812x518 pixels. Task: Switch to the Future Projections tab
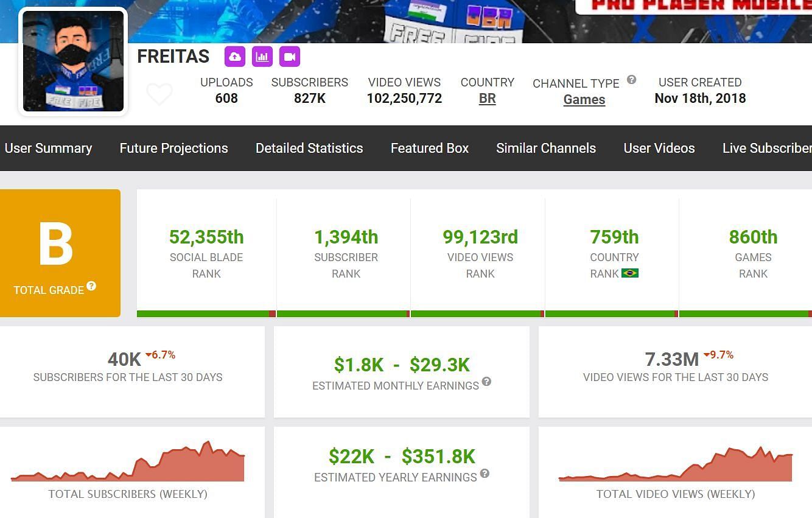[173, 148]
